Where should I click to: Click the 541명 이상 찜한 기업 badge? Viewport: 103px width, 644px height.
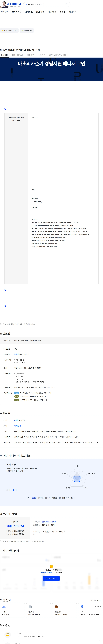9,30
